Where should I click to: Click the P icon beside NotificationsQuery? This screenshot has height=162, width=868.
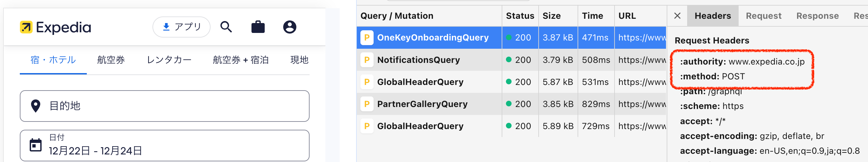[x=367, y=60]
